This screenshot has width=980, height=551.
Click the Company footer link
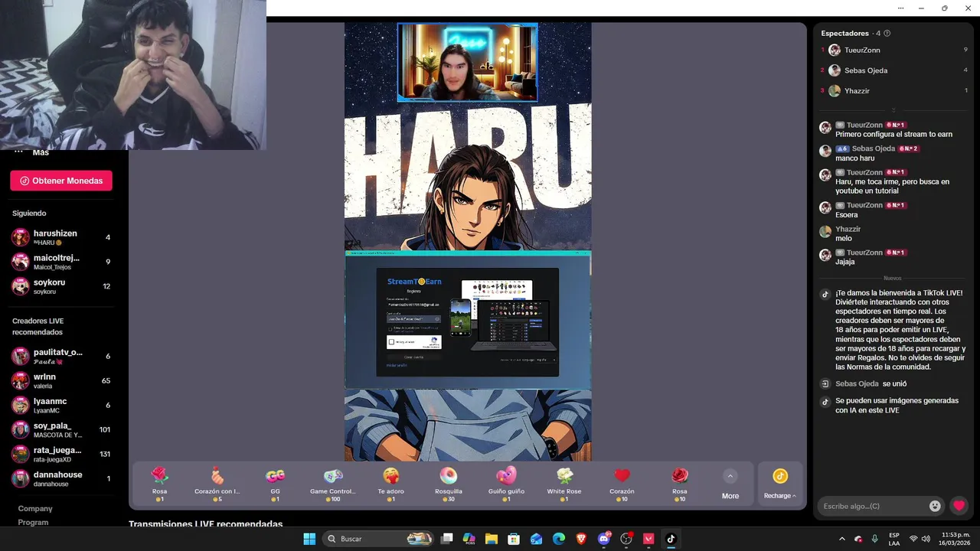(35, 508)
